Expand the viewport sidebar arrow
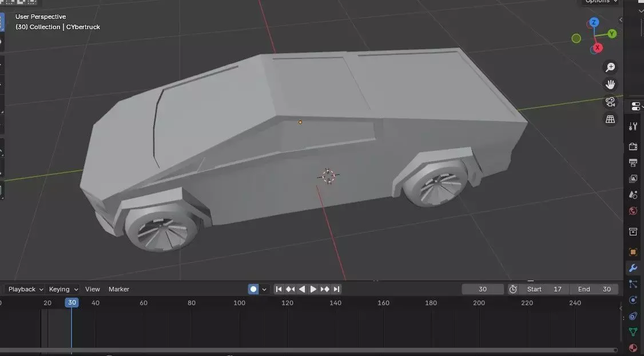Image resolution: width=644 pixels, height=356 pixels. coord(621,19)
